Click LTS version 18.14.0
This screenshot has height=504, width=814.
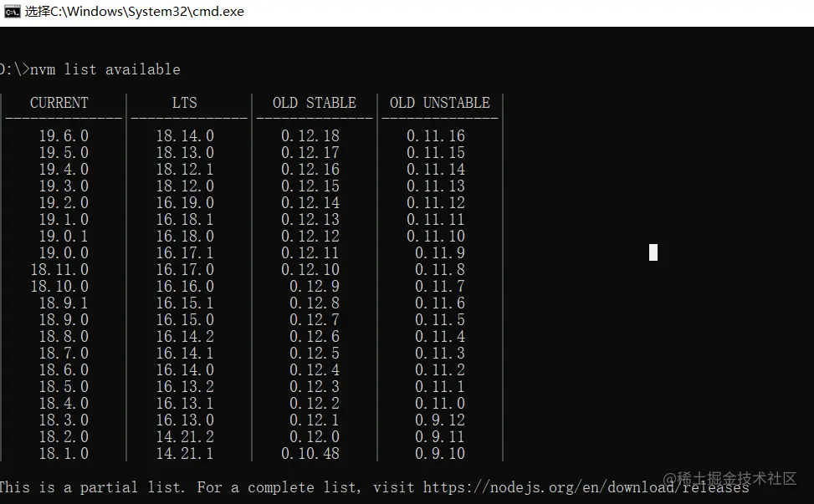[185, 136]
